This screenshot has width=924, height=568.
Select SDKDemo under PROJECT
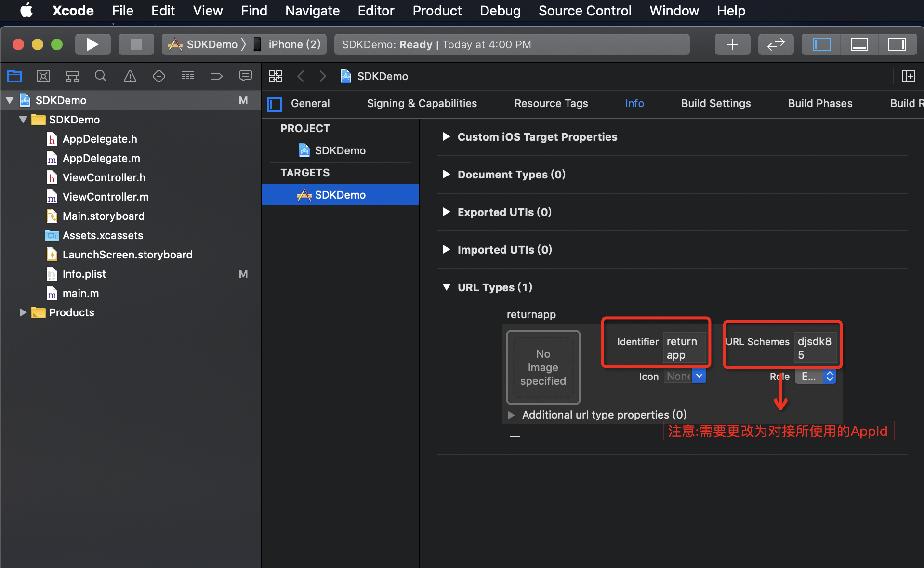click(x=340, y=150)
